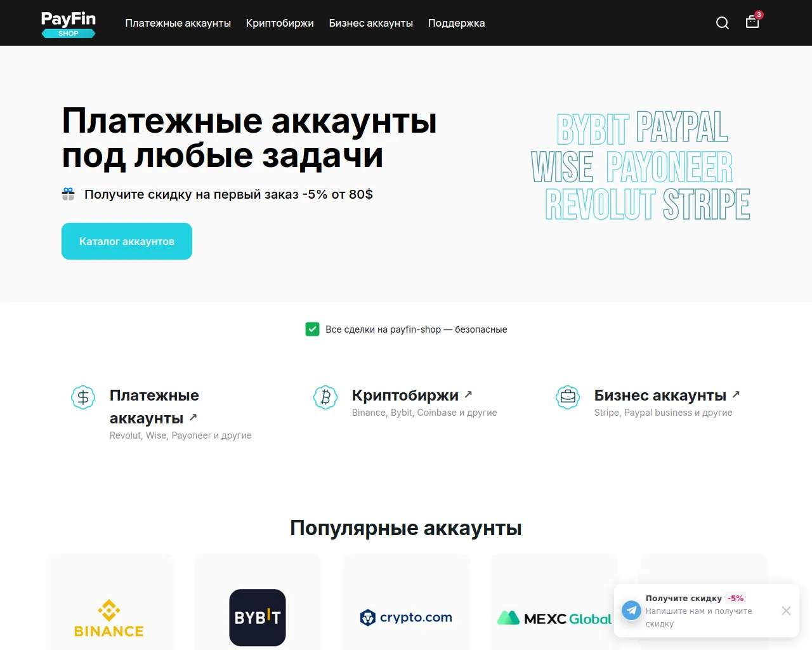Open the search magnifier icon
This screenshot has height=650, width=812.
722,23
